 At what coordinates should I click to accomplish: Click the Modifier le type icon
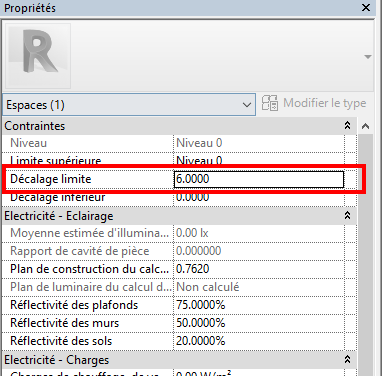[x=269, y=103]
